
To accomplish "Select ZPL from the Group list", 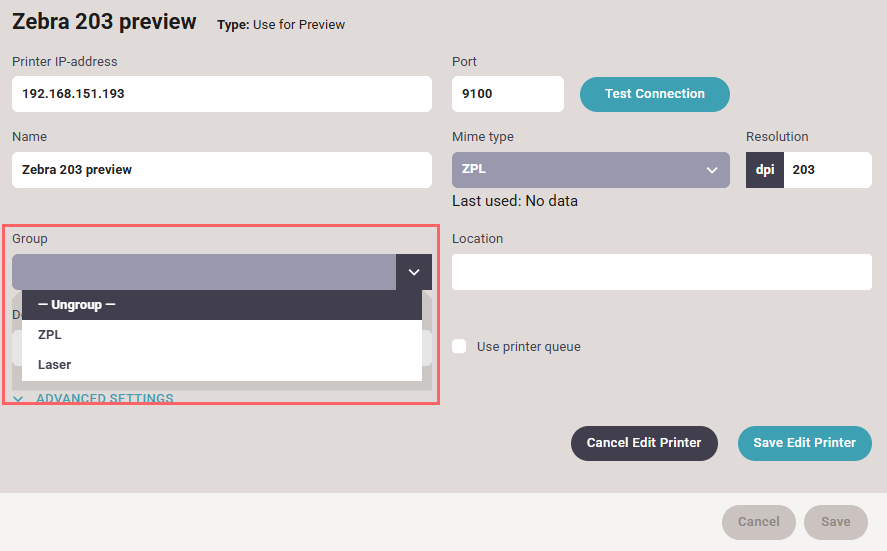I will click(221, 335).
